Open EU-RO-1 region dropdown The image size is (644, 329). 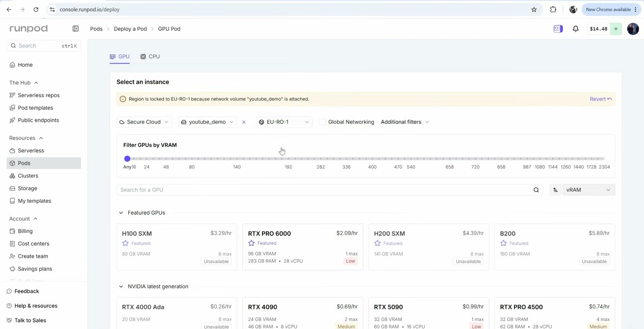click(284, 122)
